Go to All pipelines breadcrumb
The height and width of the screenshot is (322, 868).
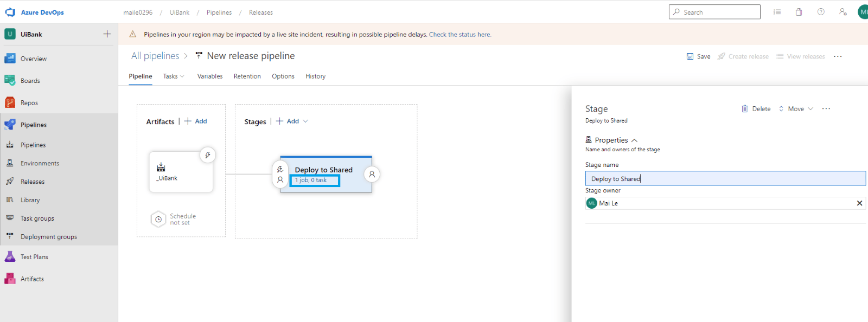pyautogui.click(x=155, y=56)
